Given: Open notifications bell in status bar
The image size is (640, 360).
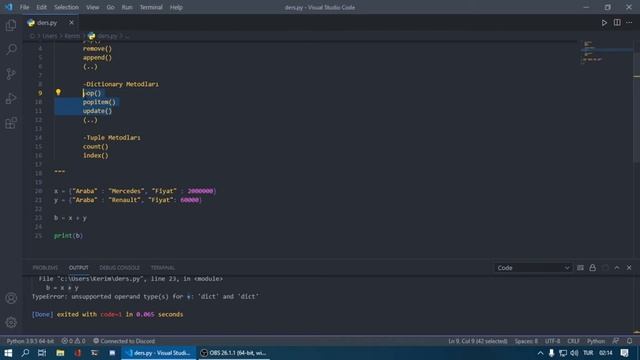Looking at the screenshot, I should (629, 341).
